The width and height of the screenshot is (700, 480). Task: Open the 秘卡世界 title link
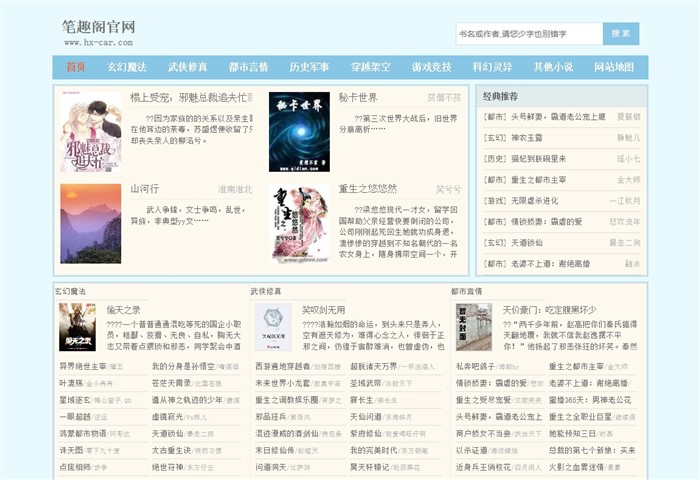(358, 98)
